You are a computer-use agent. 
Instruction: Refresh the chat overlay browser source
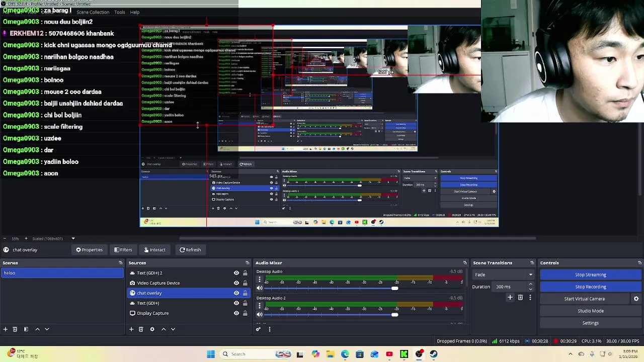coord(190,250)
